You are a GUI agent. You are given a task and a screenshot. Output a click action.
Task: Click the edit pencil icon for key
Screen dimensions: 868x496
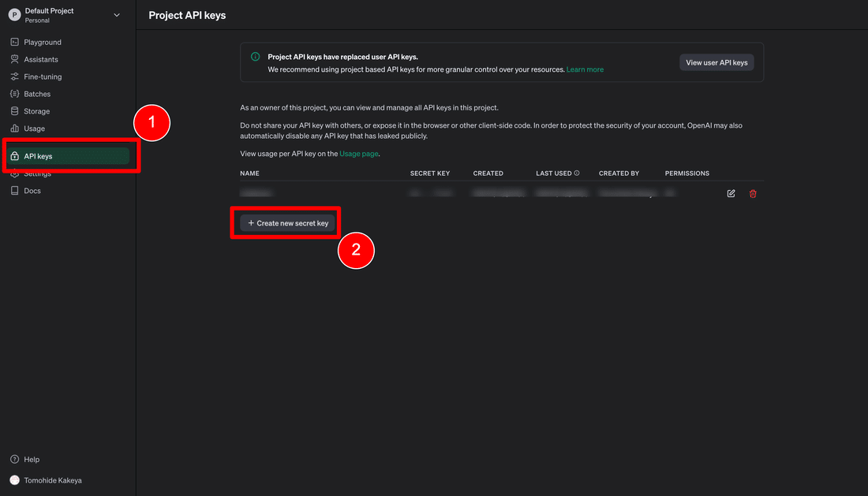[x=731, y=193]
